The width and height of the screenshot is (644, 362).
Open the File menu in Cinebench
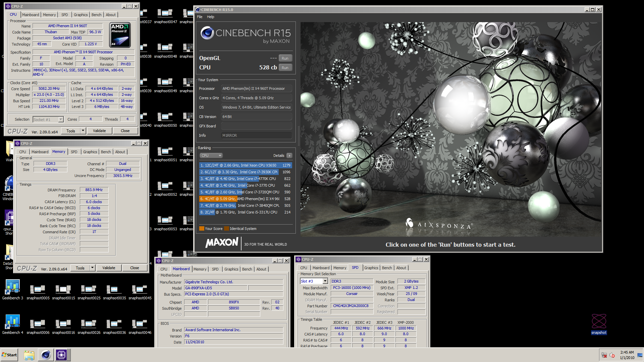pyautogui.click(x=200, y=17)
